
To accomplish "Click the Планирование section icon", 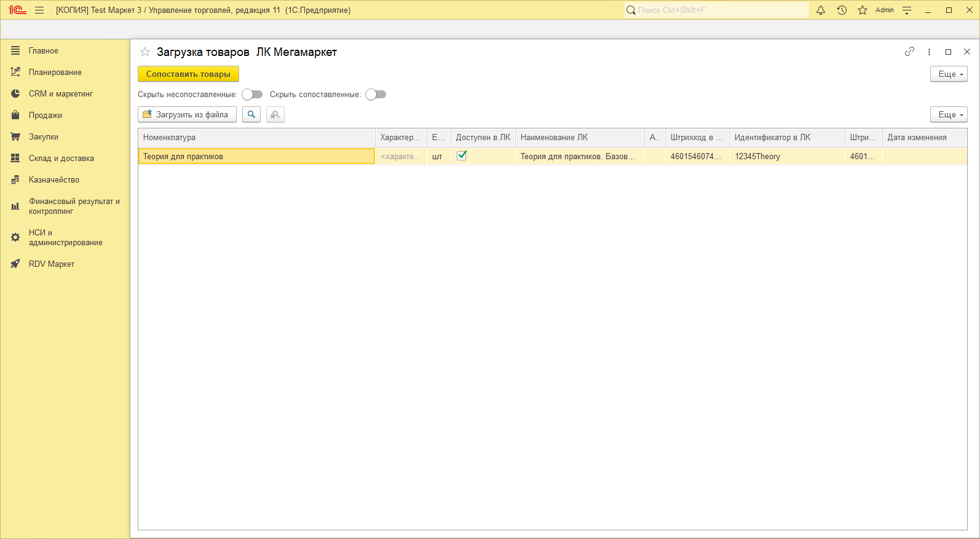I will coord(15,72).
